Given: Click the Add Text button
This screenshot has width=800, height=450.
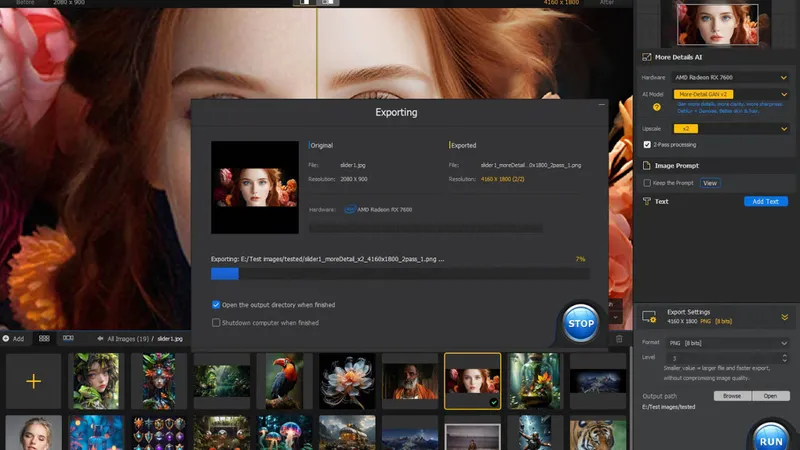Looking at the screenshot, I should [x=765, y=201].
